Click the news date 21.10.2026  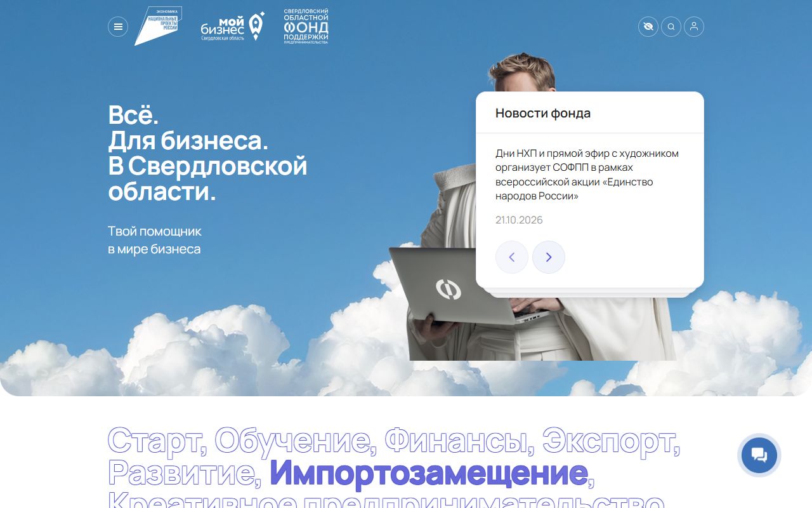[519, 220]
